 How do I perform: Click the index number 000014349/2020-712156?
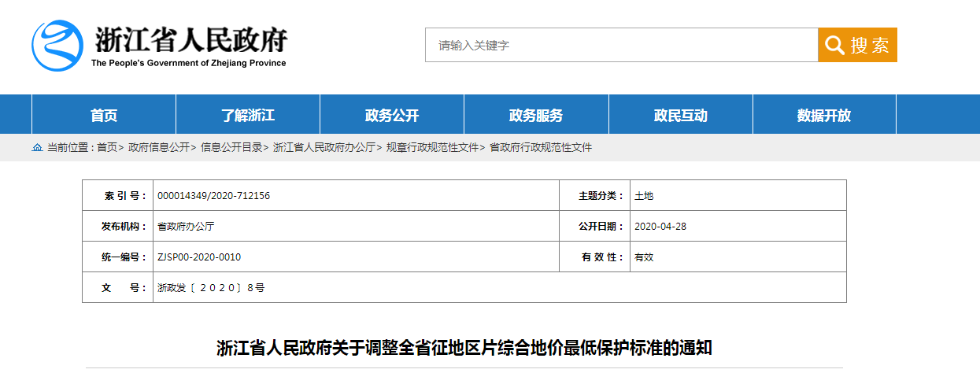pos(213,196)
